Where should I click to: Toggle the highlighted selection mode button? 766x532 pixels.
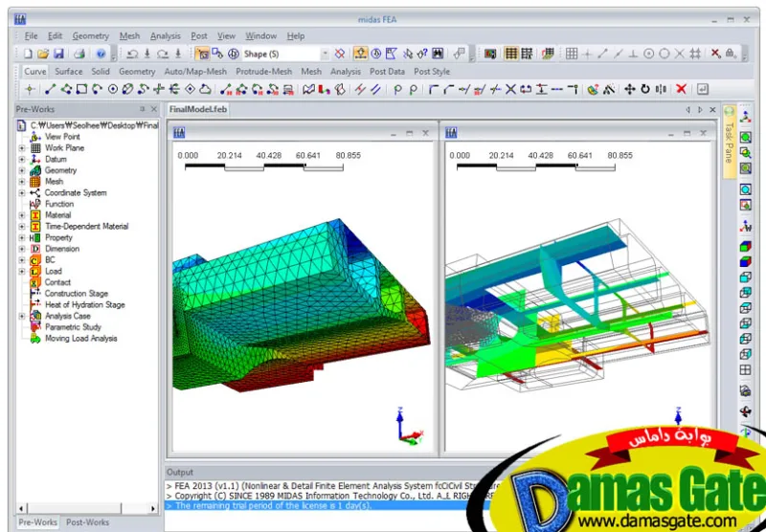(x=201, y=54)
